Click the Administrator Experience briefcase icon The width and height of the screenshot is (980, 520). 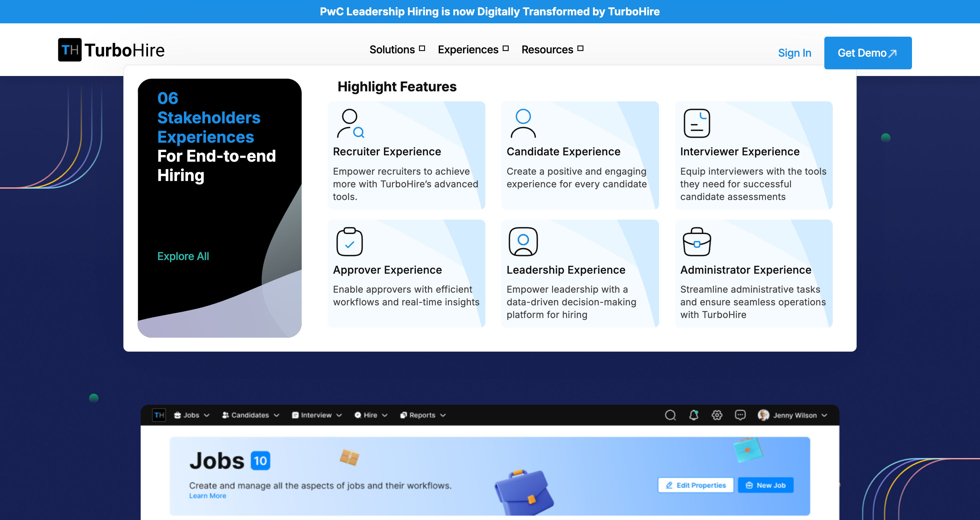(697, 242)
